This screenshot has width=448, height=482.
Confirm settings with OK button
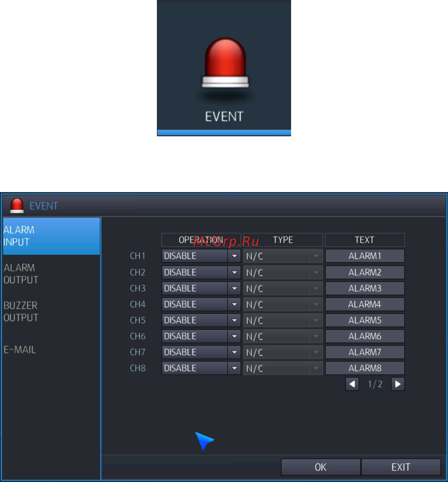pos(321,467)
